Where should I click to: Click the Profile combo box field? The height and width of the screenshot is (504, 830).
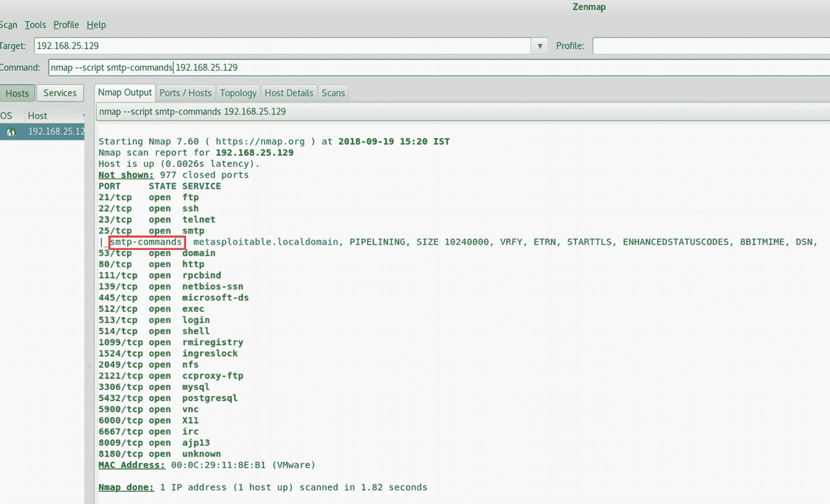coord(711,46)
